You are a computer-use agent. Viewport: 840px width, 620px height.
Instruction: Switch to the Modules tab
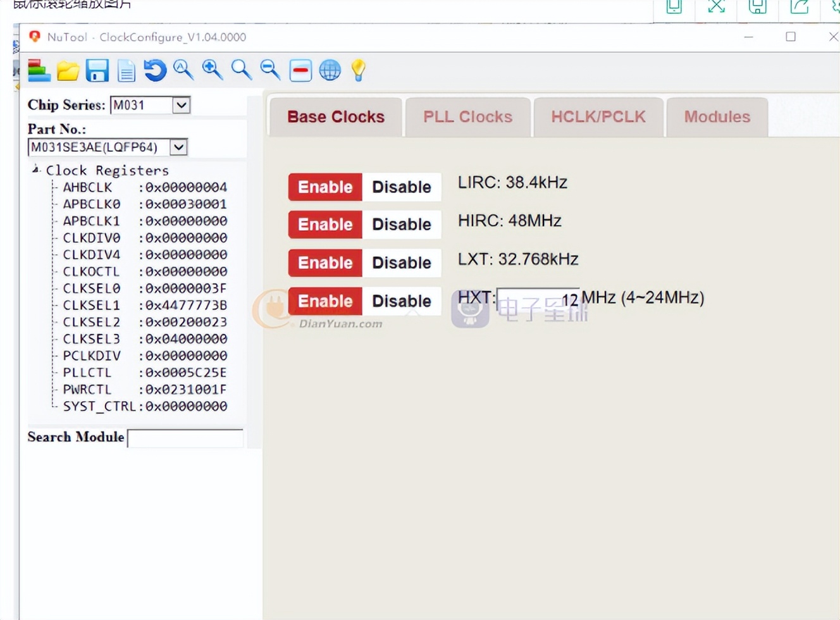(x=717, y=117)
